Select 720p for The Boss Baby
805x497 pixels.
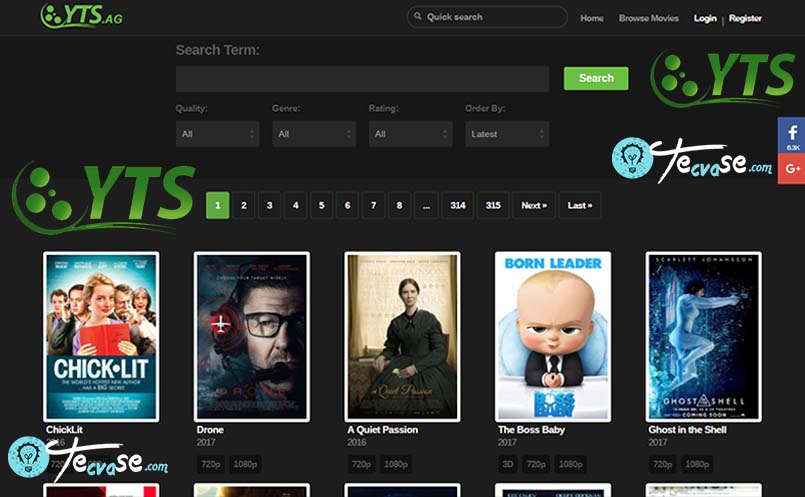(536, 464)
